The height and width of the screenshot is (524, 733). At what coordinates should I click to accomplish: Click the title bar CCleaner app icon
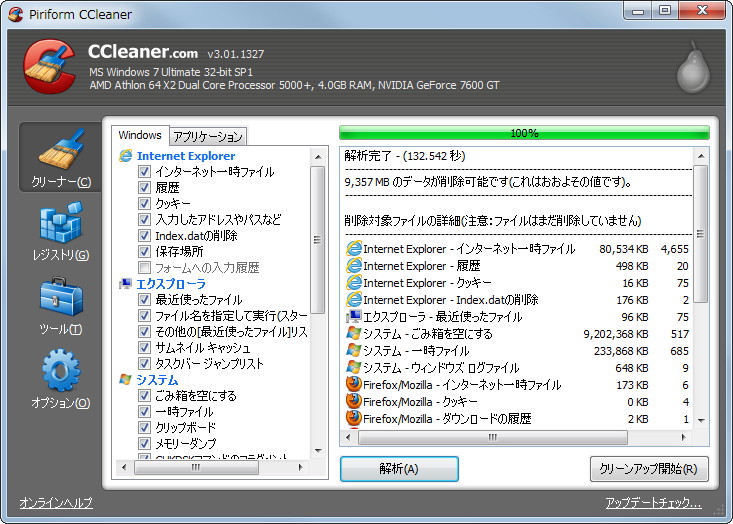[15, 14]
